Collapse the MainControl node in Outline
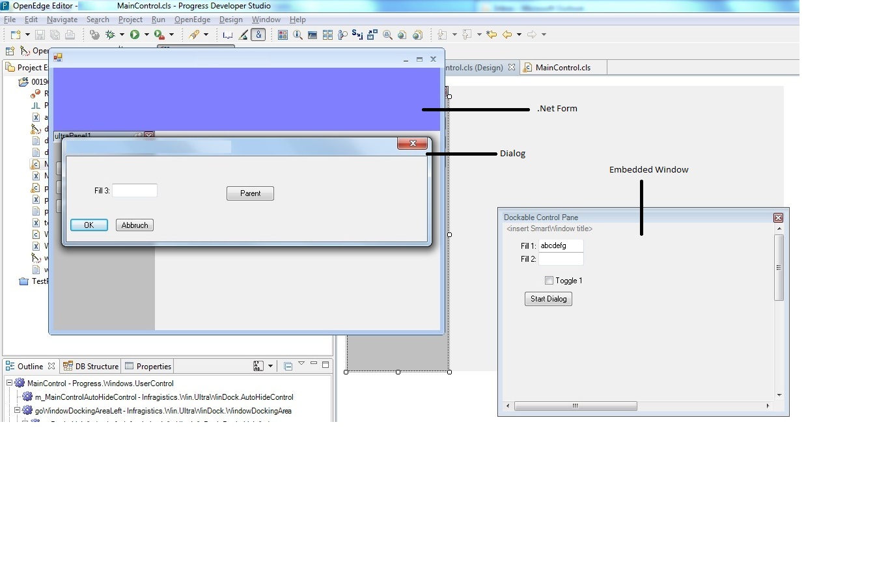888x588 pixels. pyautogui.click(x=9, y=383)
